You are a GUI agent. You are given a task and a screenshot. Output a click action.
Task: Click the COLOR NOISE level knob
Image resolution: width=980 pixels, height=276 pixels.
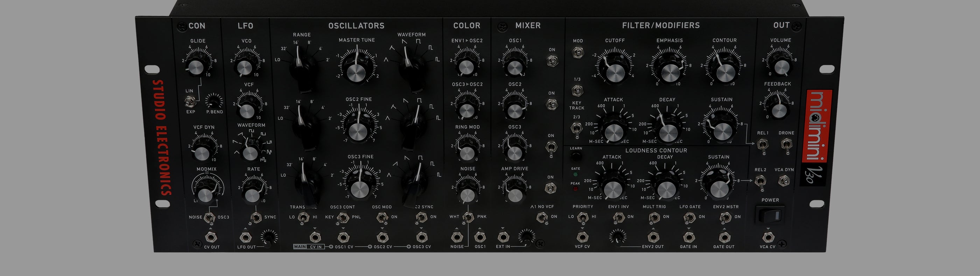(468, 194)
